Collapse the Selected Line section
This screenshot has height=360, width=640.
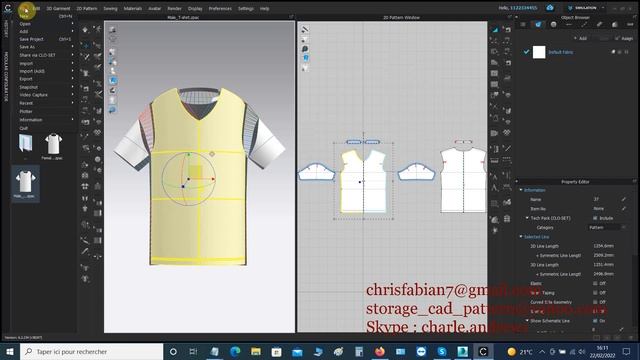[521, 237]
